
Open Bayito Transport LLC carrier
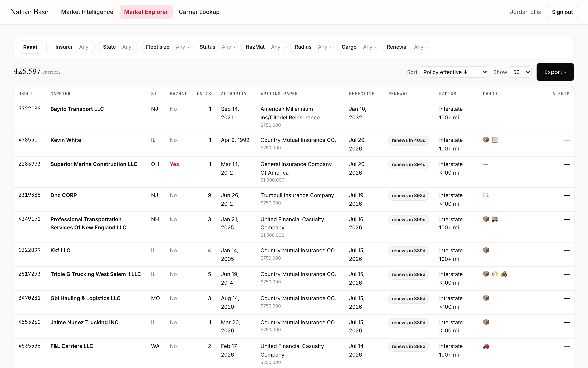coord(77,109)
